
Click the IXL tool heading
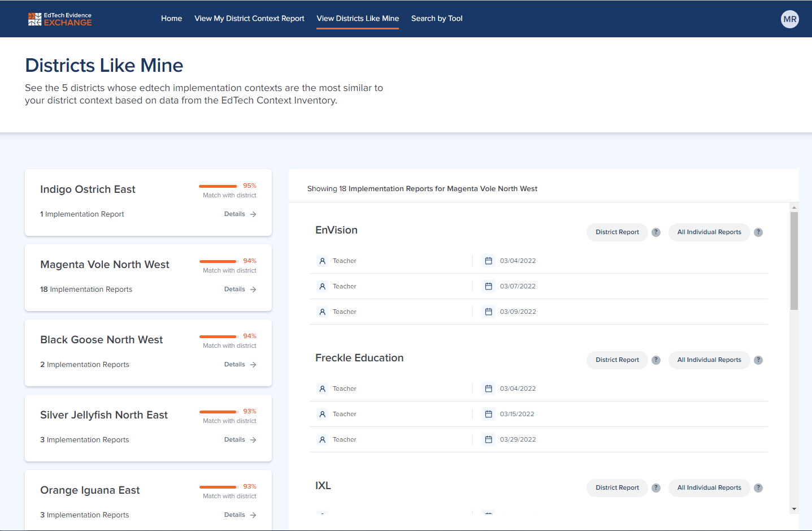click(323, 486)
